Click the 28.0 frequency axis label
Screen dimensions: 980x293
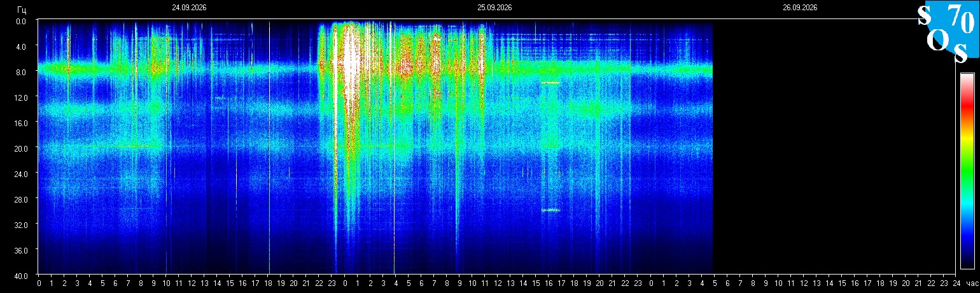(x=20, y=199)
